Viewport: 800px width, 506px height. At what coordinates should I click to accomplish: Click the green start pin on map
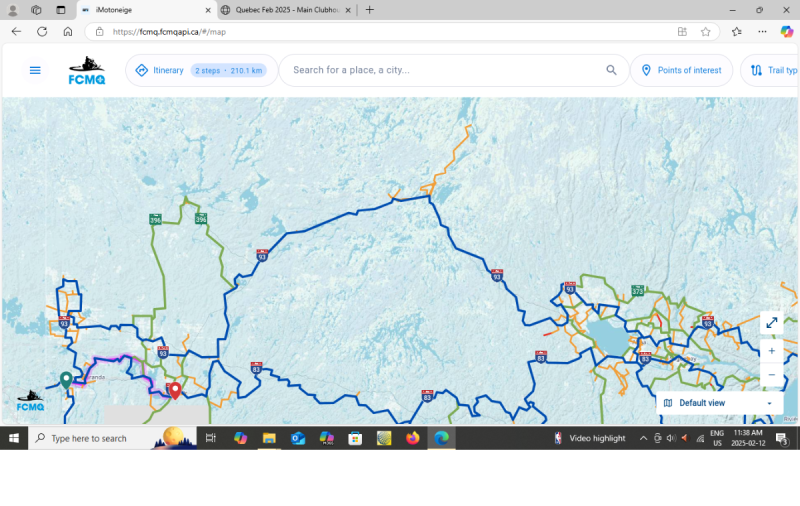[66, 379]
